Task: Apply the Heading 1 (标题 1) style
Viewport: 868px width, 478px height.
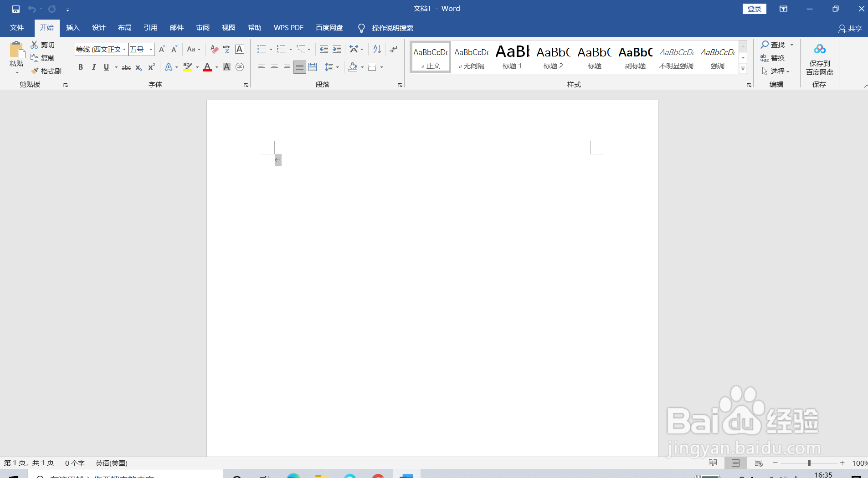Action: 512,57
